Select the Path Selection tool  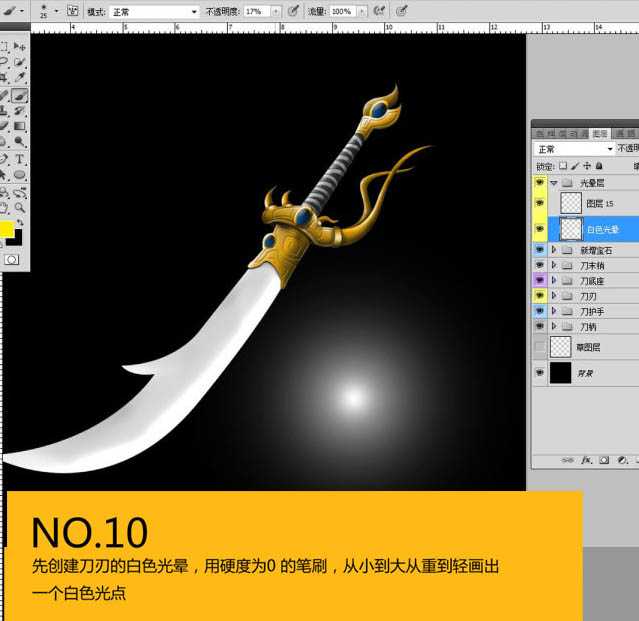point(4,175)
